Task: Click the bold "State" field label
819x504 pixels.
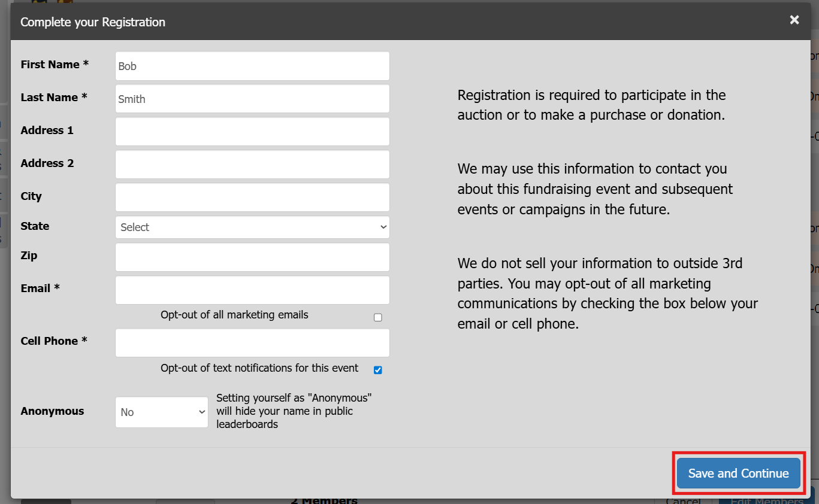Action: [x=35, y=226]
